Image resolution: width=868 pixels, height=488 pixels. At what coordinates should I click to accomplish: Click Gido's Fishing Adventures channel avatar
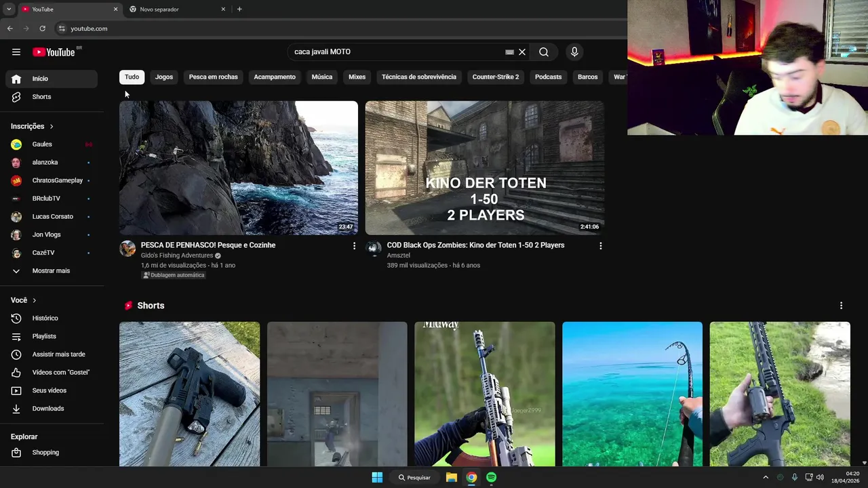coord(127,249)
